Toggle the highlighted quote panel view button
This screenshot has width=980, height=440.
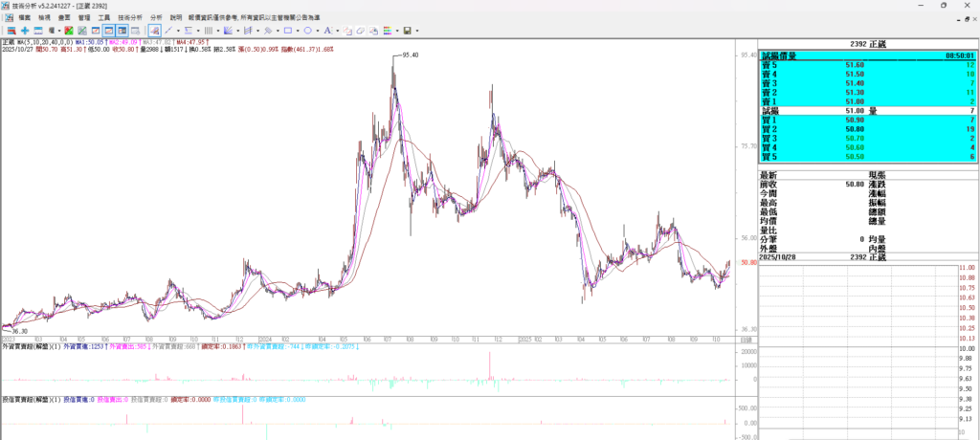[x=122, y=31]
